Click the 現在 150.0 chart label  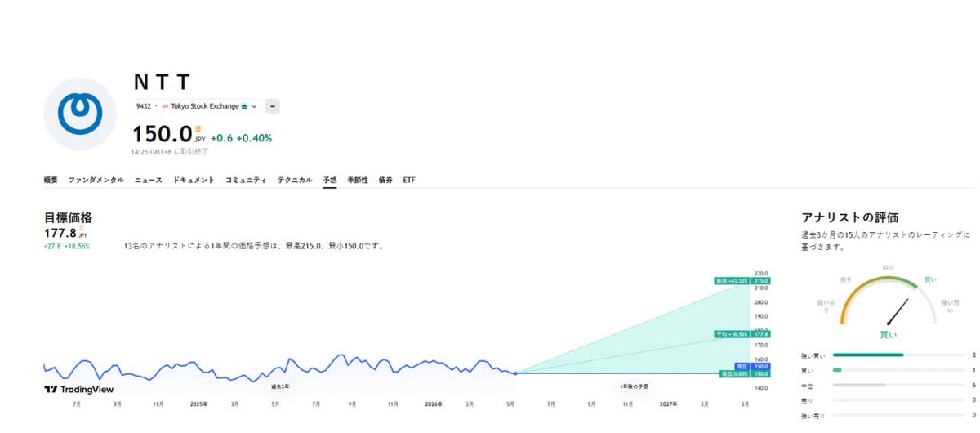753,367
